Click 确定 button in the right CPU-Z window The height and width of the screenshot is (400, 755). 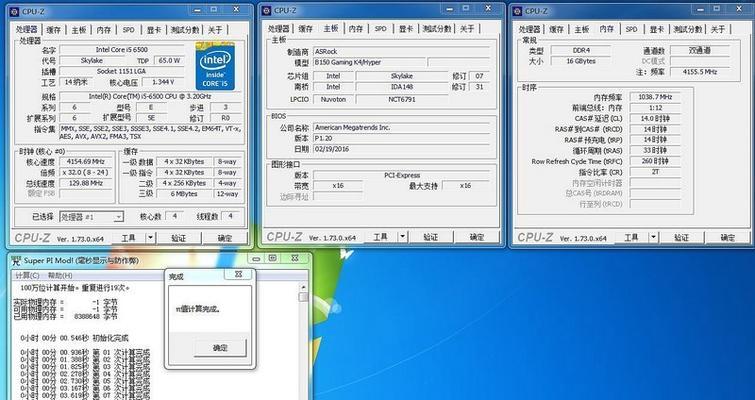728,237
